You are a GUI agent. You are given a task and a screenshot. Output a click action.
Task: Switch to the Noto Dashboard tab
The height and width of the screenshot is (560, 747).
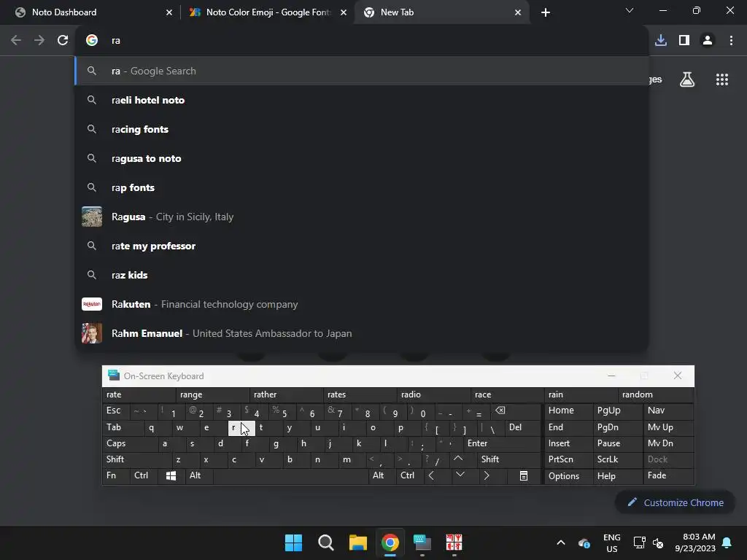pyautogui.click(x=90, y=12)
